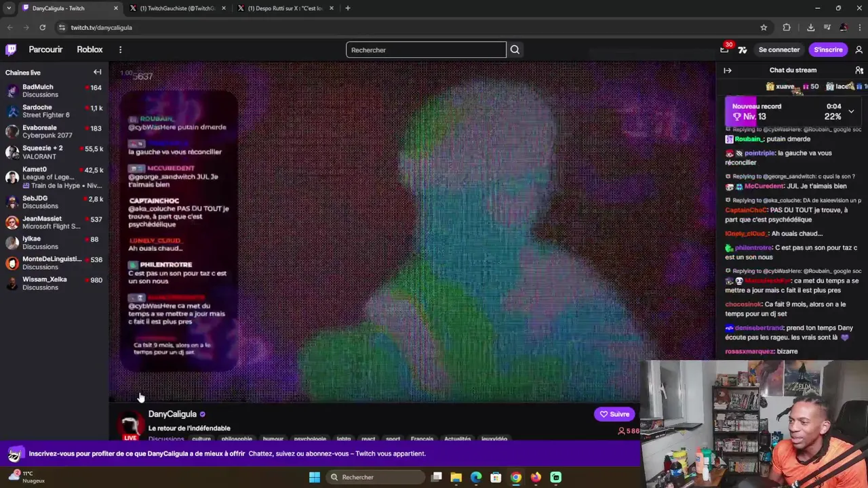The image size is (868, 488).
Task: Open lyikae channel in sidebar
Action: (x=54, y=243)
